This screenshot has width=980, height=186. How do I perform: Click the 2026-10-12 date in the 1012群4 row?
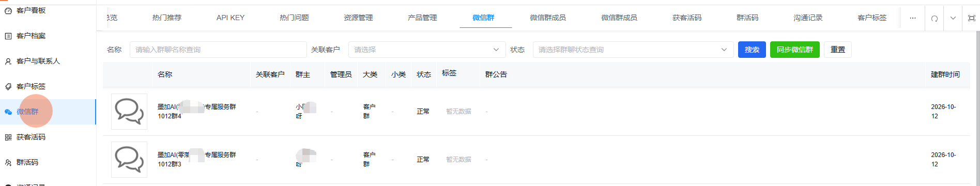click(943, 111)
